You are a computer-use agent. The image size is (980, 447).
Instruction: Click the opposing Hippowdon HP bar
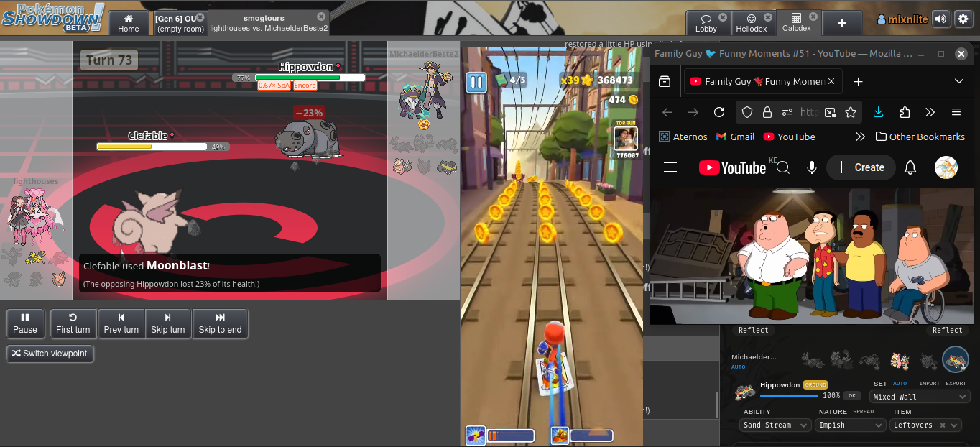310,78
